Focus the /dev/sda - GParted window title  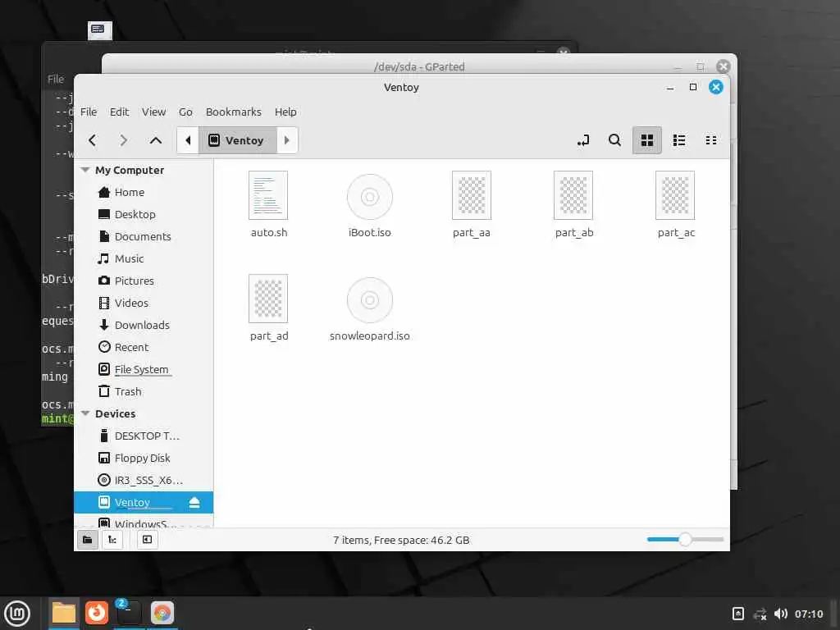tap(419, 66)
